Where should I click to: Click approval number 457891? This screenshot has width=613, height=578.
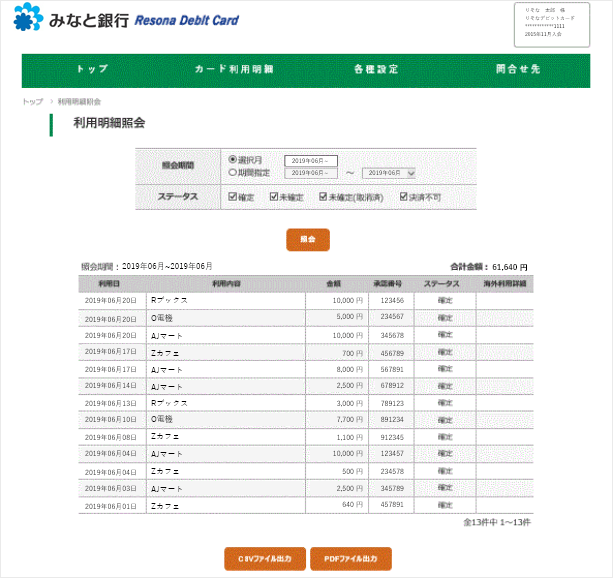click(392, 504)
